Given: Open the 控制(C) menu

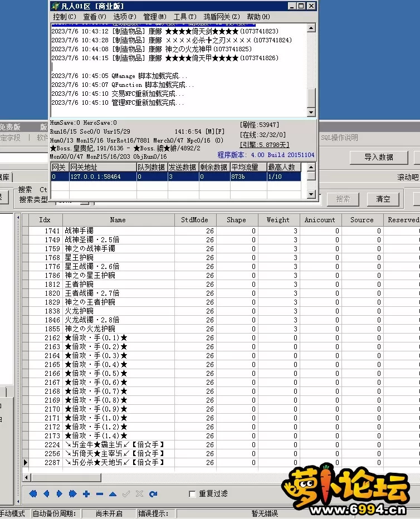Looking at the screenshot, I should [x=64, y=17].
